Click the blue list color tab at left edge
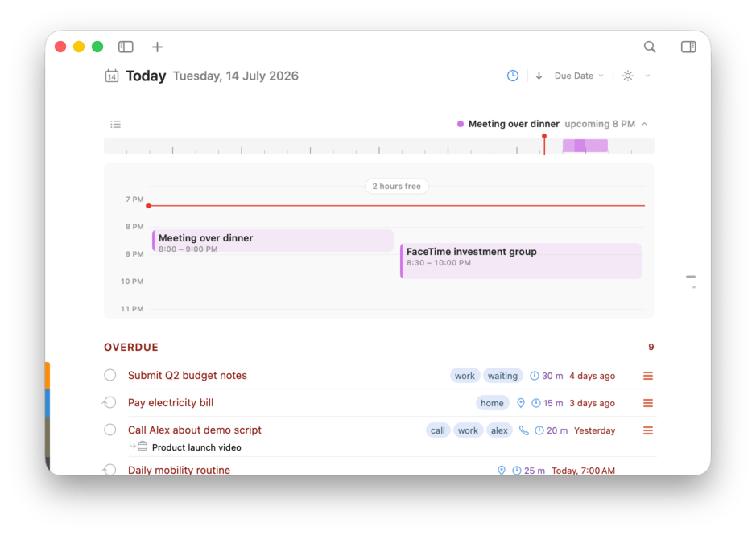The image size is (756, 535). click(48, 403)
